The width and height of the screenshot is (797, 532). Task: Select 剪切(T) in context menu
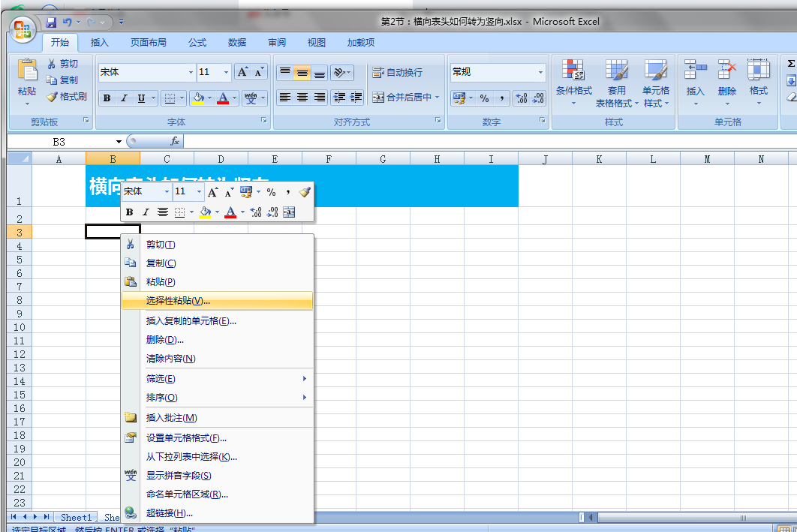tap(217, 245)
